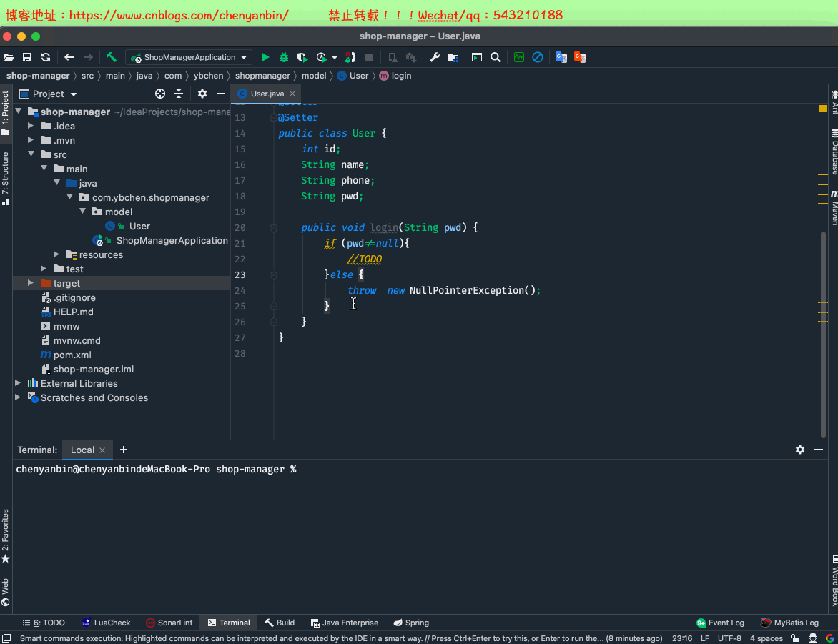This screenshot has width=838, height=644.
Task: Click the editor vertical scrollbar
Action: click(823, 334)
